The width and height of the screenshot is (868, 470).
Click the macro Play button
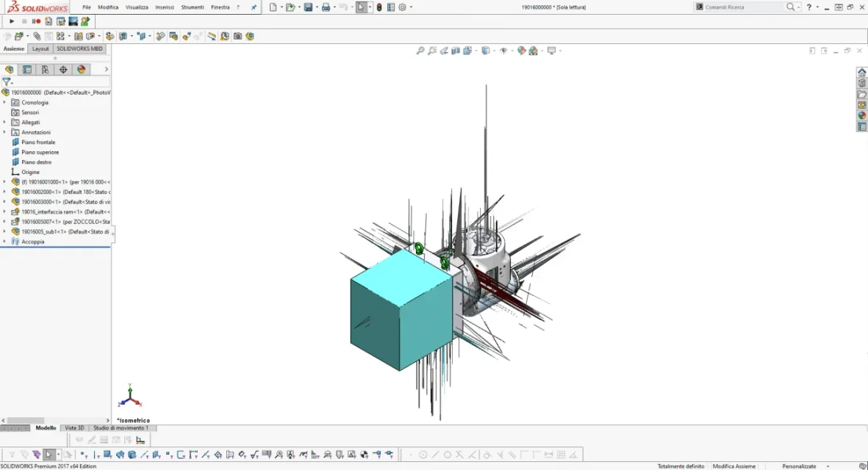click(12, 21)
